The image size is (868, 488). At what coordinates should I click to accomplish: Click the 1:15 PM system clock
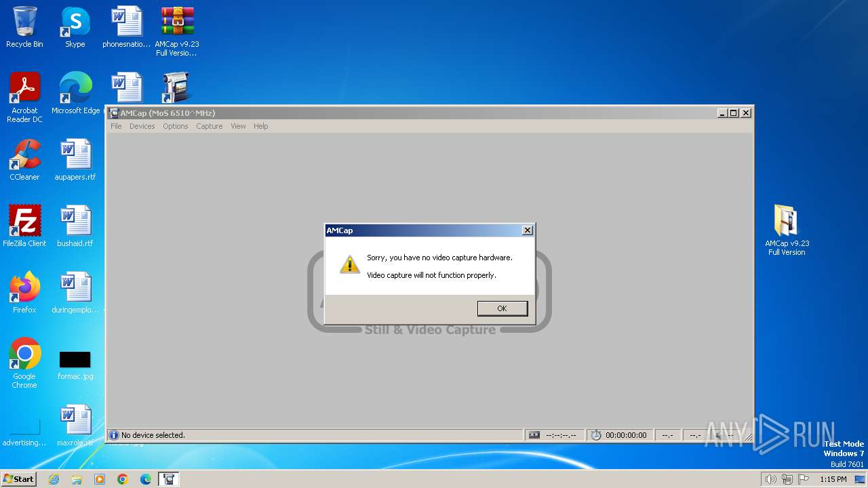click(x=833, y=479)
